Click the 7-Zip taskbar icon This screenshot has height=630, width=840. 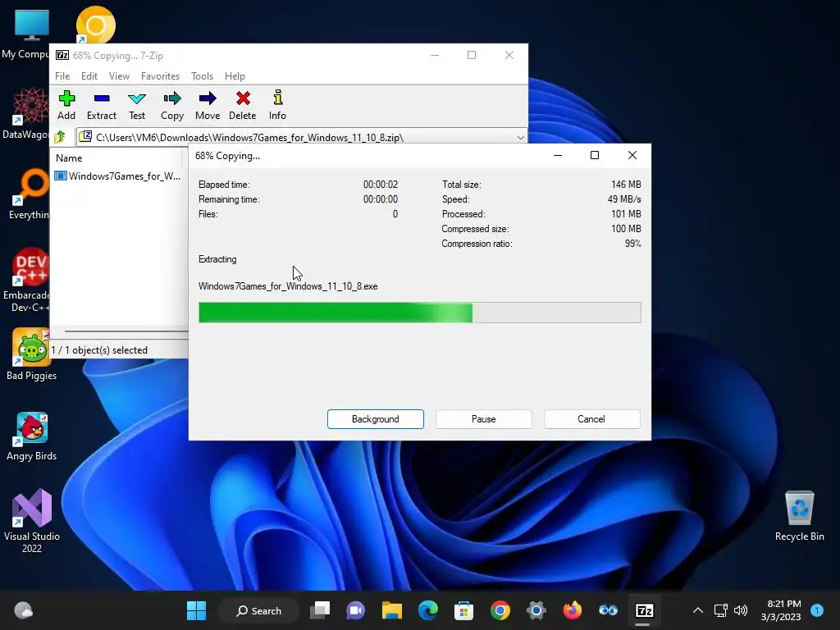644,610
